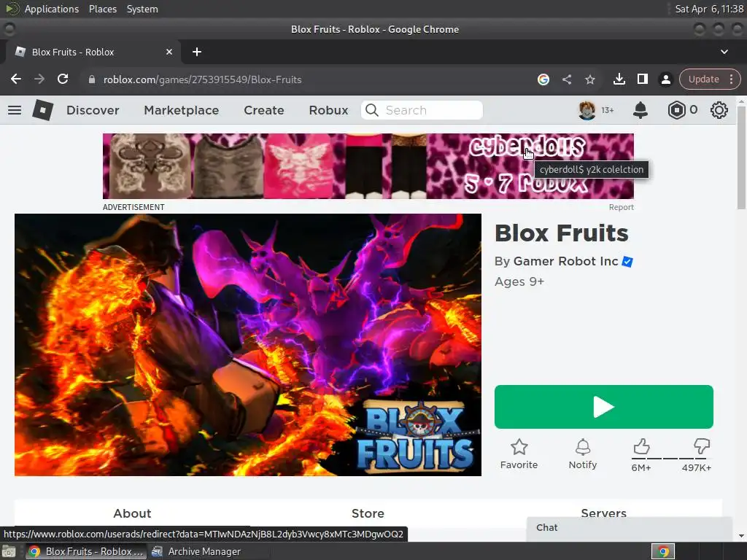Screen dimensions: 747x560
Task: Like Blox Fruits with thumbs up
Action: (x=641, y=446)
